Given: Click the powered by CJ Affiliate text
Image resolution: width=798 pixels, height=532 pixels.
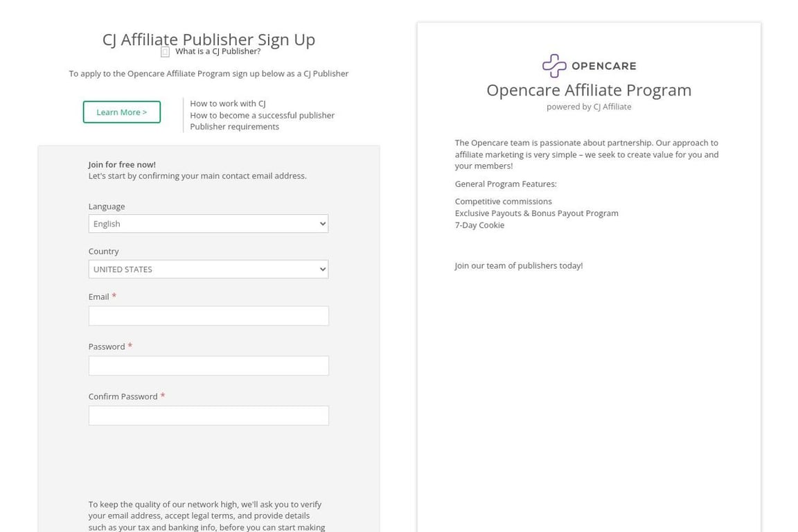Looking at the screenshot, I should coord(589,107).
